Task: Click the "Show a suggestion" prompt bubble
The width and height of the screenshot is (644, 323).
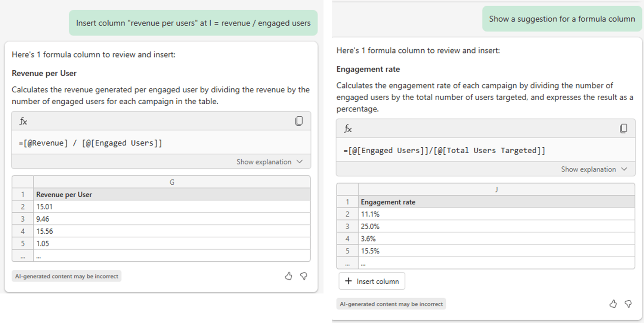Action: [x=562, y=19]
